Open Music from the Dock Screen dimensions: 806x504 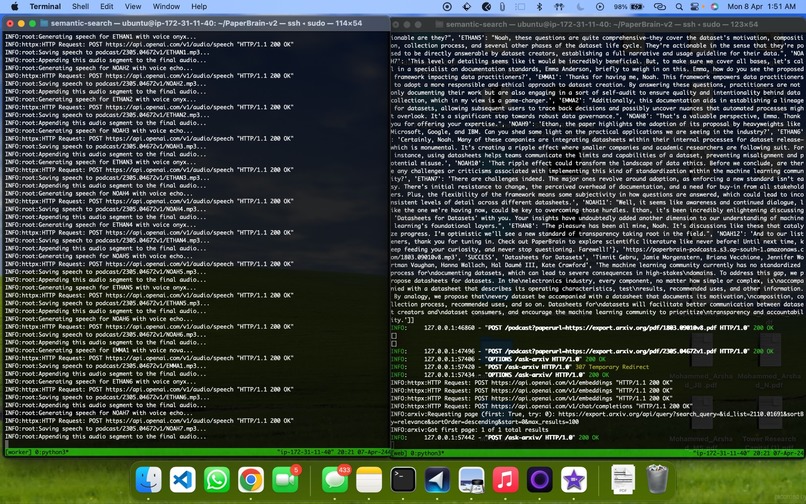(x=505, y=479)
